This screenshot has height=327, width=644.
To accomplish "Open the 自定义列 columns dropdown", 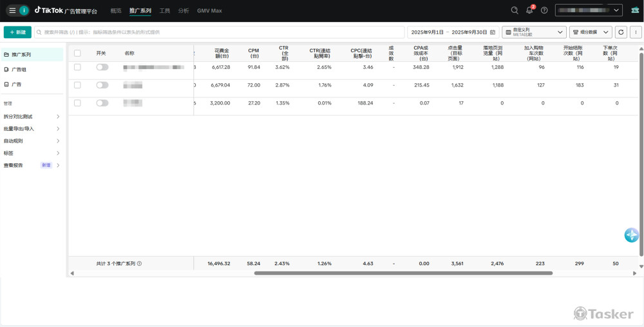I will (x=534, y=32).
